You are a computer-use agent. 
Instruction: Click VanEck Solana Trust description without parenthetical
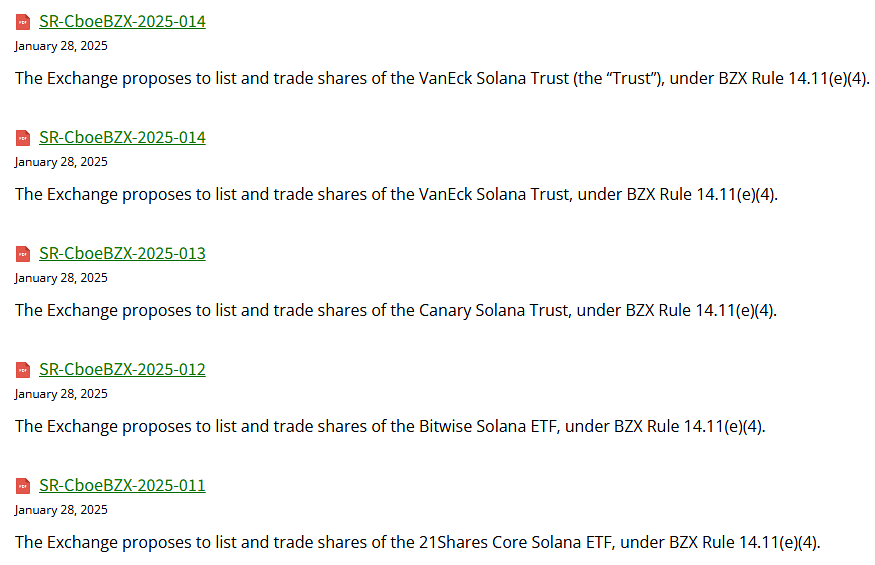[x=395, y=194]
